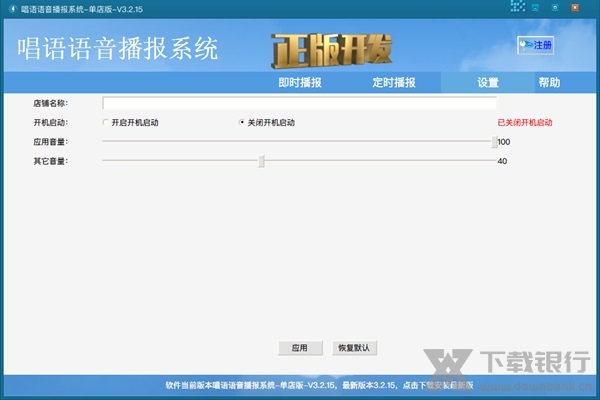Image resolution: width=600 pixels, height=400 pixels.
Task: Switch to the 定时播报 tab
Action: [x=394, y=83]
